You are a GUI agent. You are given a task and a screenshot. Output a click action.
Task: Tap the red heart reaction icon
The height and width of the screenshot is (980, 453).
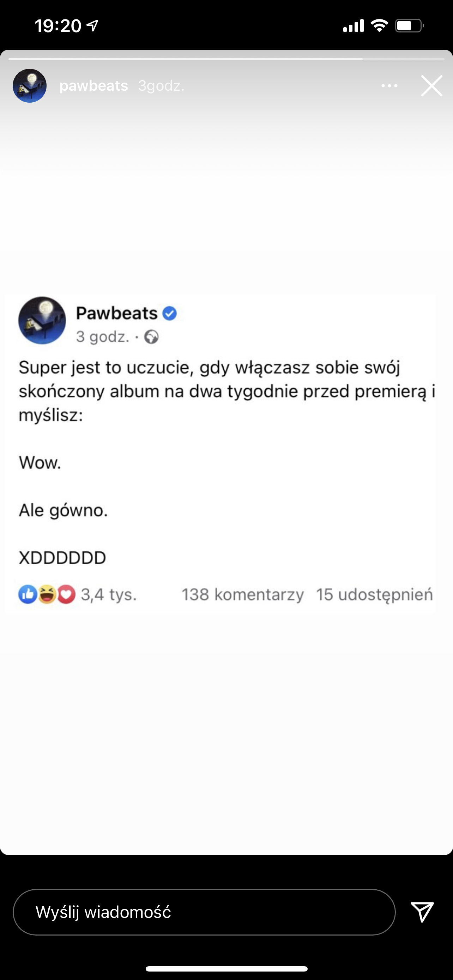(66, 594)
